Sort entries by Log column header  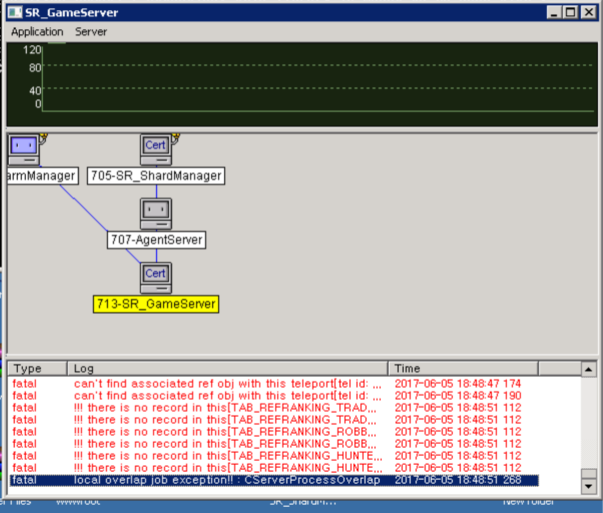[x=227, y=368]
